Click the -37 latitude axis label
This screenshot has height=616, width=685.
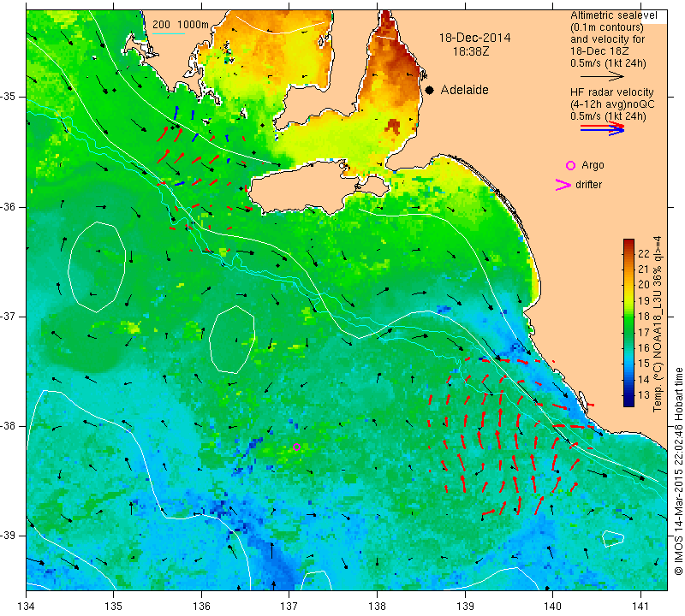tap(9, 316)
